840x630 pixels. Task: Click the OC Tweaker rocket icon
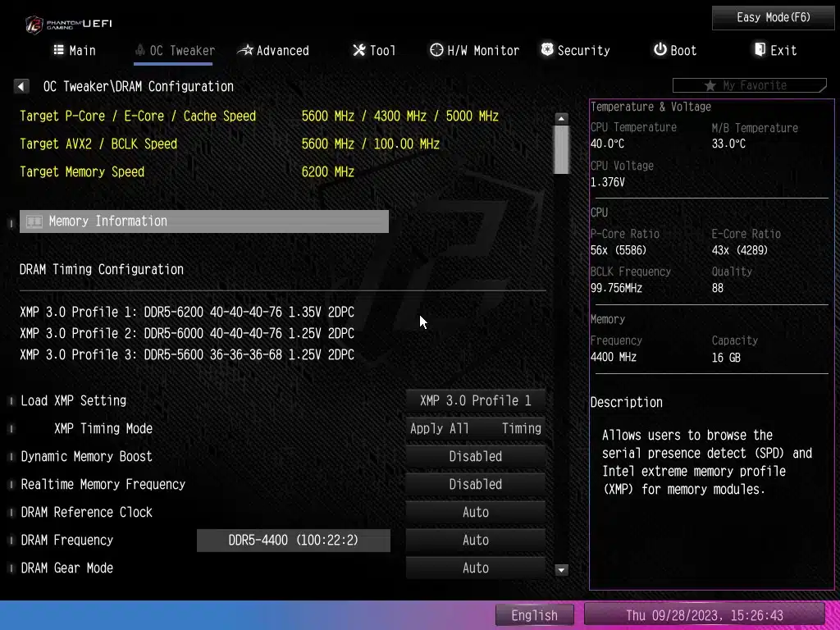click(x=139, y=50)
